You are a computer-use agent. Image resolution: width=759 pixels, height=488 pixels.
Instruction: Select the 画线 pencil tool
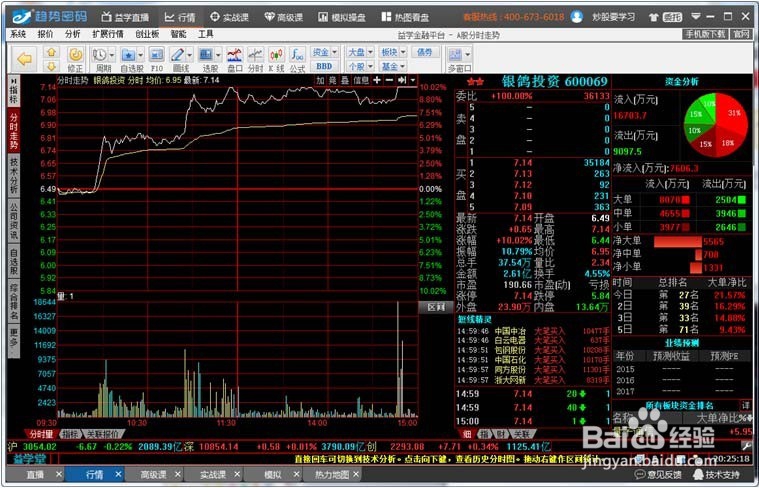[178, 55]
